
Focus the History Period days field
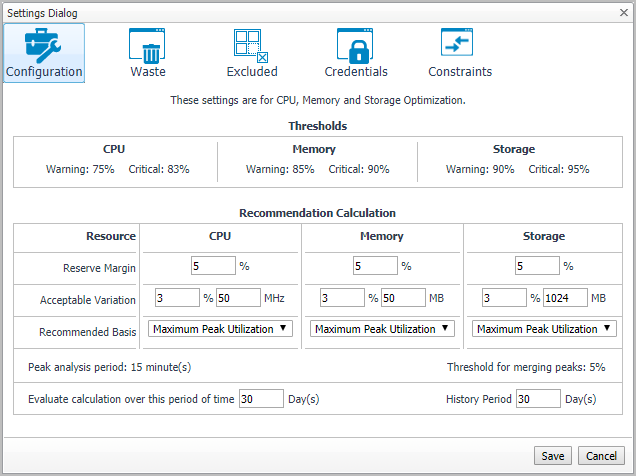click(538, 399)
